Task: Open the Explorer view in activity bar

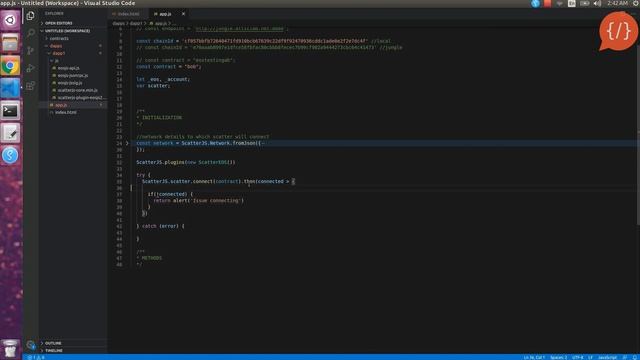Action: click(31, 16)
